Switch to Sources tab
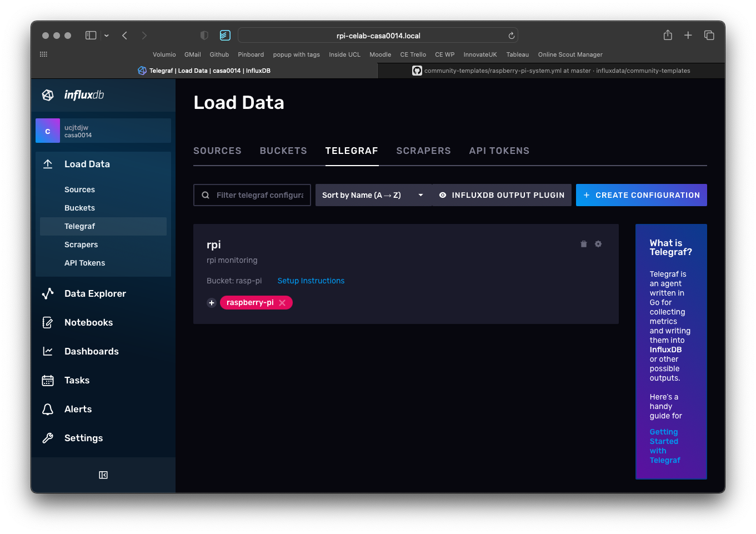Image resolution: width=756 pixels, height=534 pixels. (217, 151)
